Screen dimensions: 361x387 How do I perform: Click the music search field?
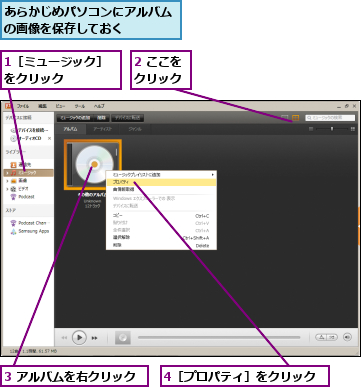[330, 118]
